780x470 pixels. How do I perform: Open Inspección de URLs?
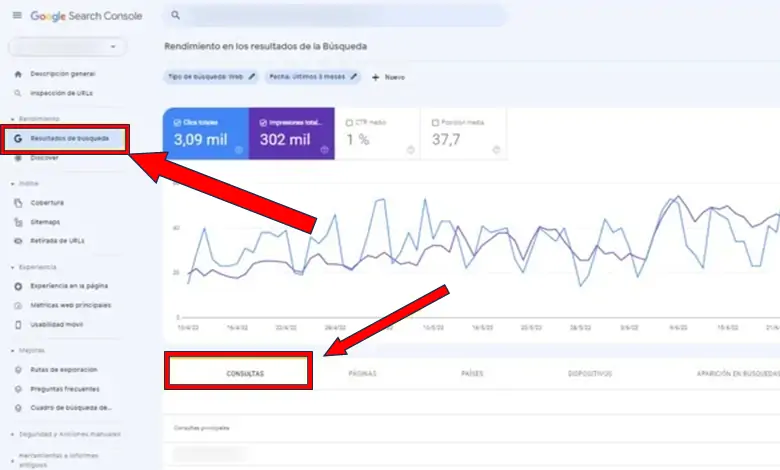62,93
